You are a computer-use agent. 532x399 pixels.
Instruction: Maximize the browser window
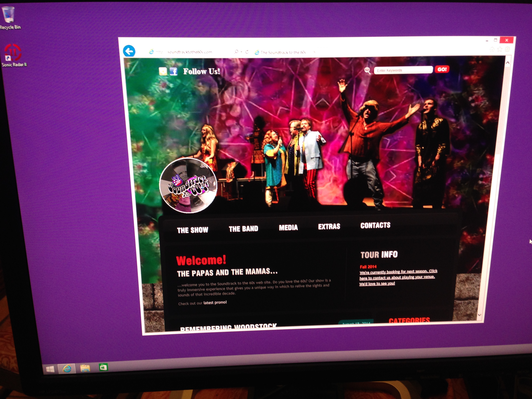click(495, 40)
